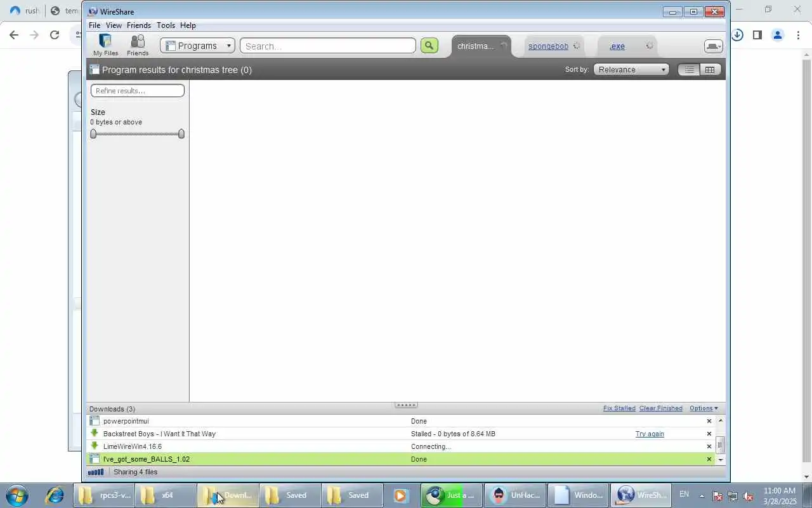
Task: Click the downloads panel resize grip
Action: (406, 405)
